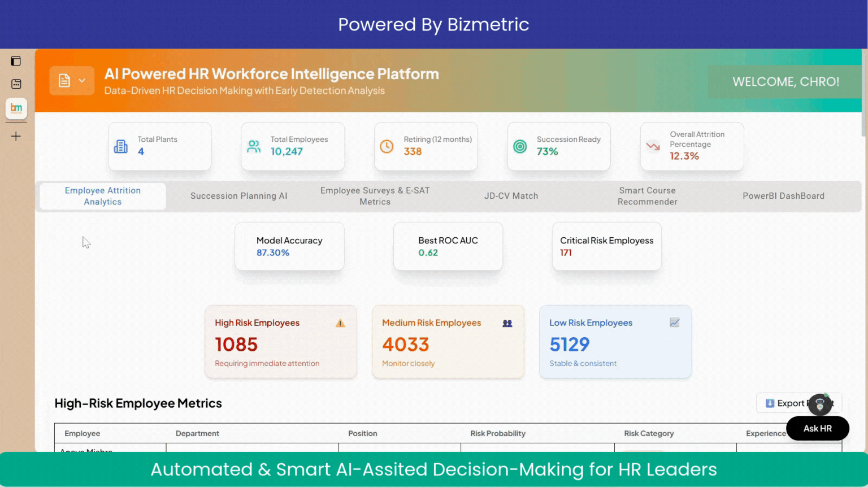This screenshot has height=488, width=868.
Task: Select the bm Bizmetric app icon
Action: click(x=16, y=108)
